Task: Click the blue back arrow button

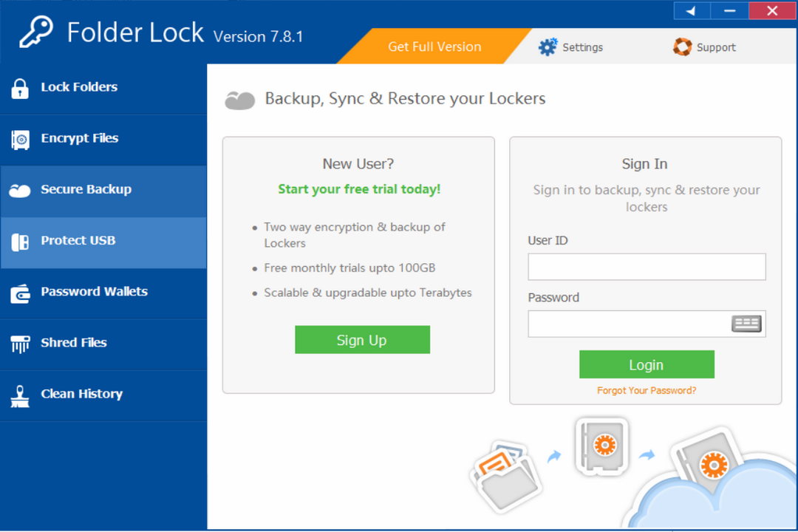Action: pyautogui.click(x=690, y=10)
